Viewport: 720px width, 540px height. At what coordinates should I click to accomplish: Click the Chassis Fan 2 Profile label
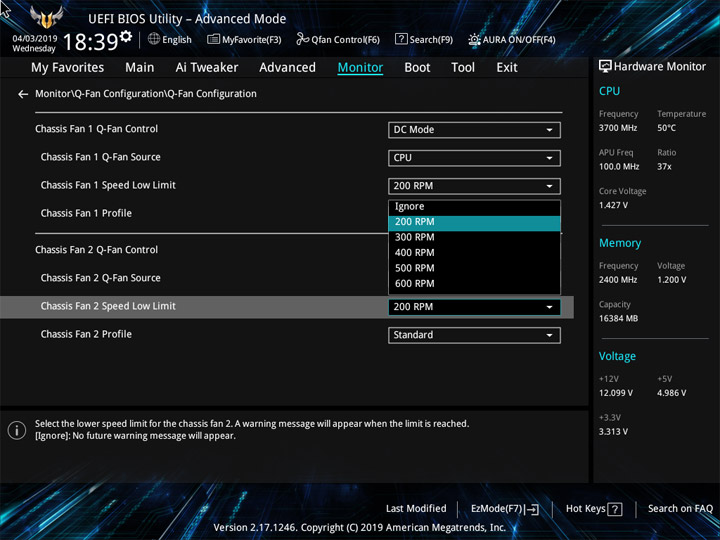tap(86, 334)
